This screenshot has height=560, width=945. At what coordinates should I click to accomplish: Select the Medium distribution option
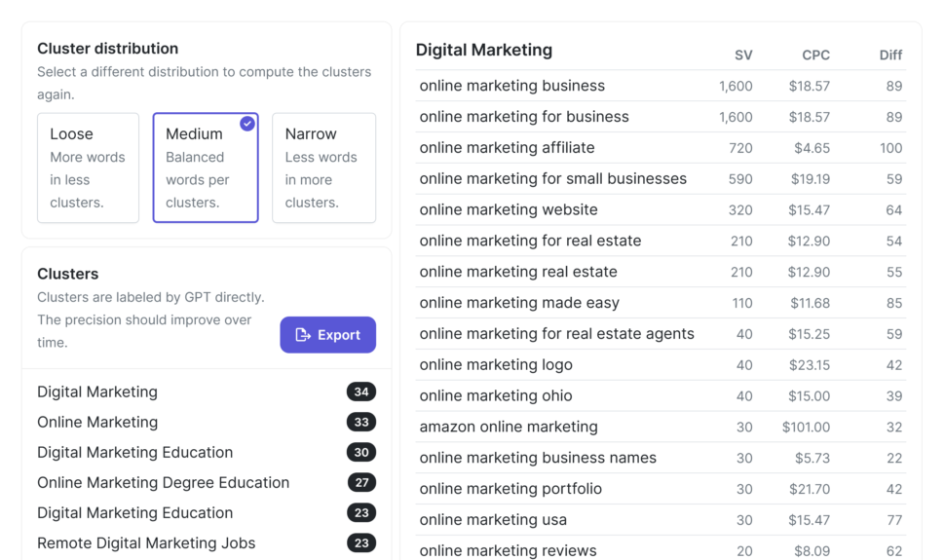(x=206, y=168)
